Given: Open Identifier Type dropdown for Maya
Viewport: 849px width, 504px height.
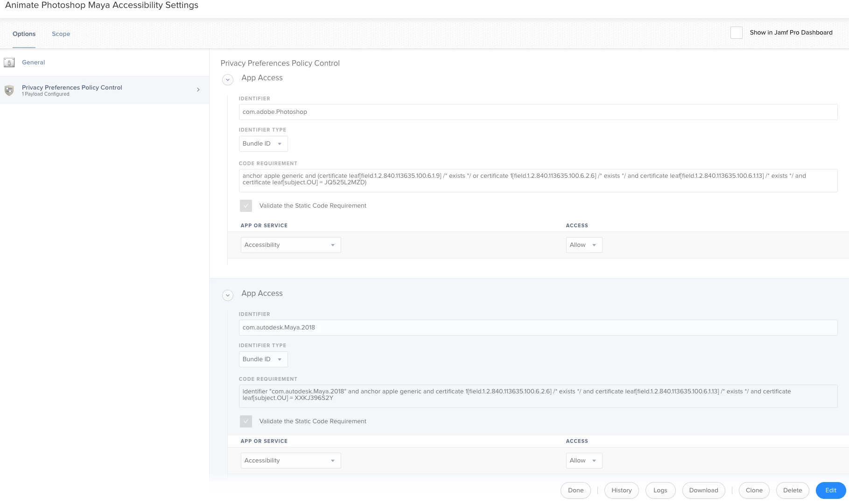Looking at the screenshot, I should tap(263, 359).
